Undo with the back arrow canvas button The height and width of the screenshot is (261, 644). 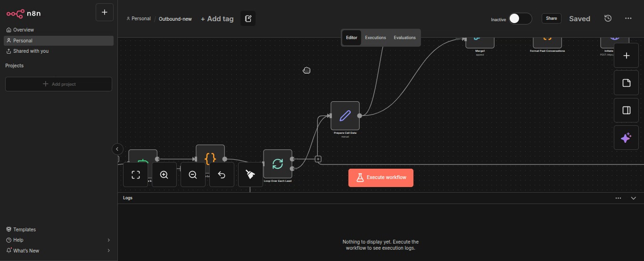coord(222,175)
